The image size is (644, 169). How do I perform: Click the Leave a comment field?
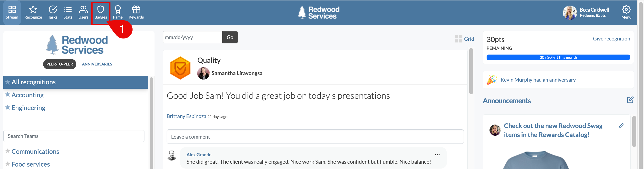pos(315,137)
